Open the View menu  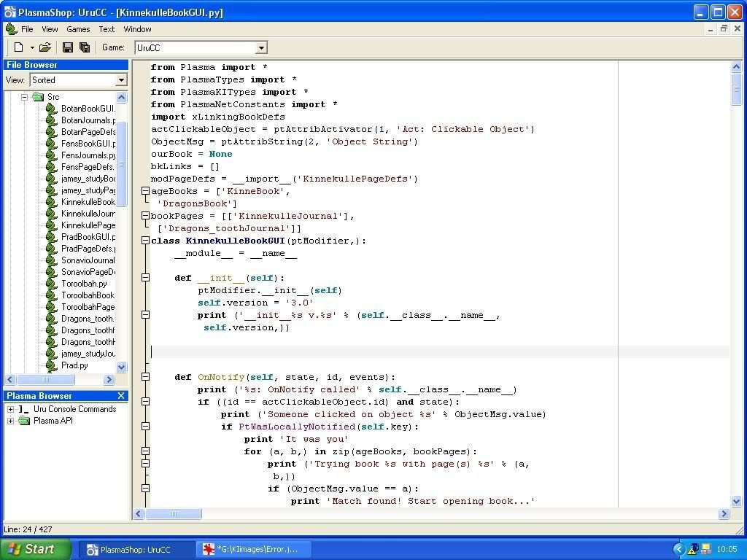click(x=50, y=29)
